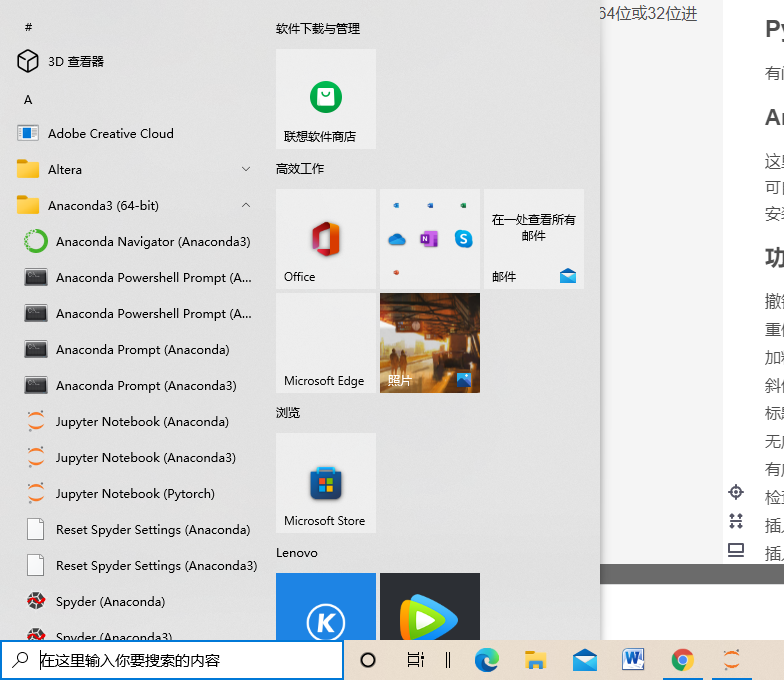Switch to Word on taskbar

pos(633,660)
